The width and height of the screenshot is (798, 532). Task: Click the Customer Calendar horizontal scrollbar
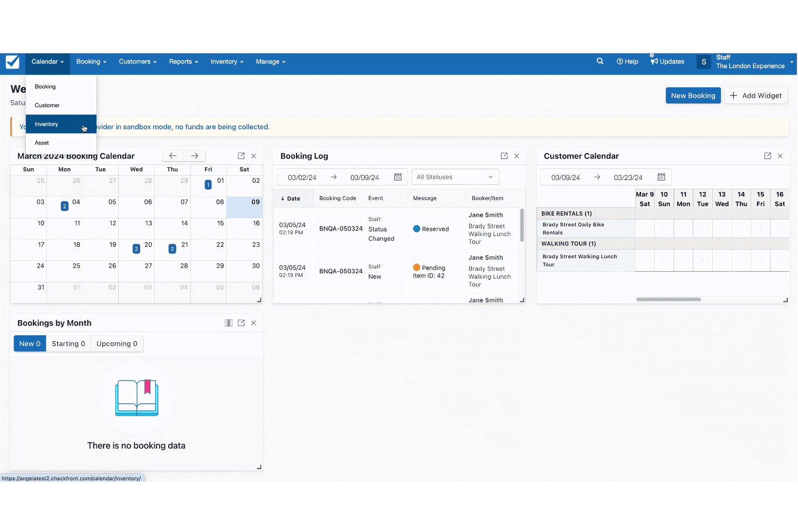point(669,299)
